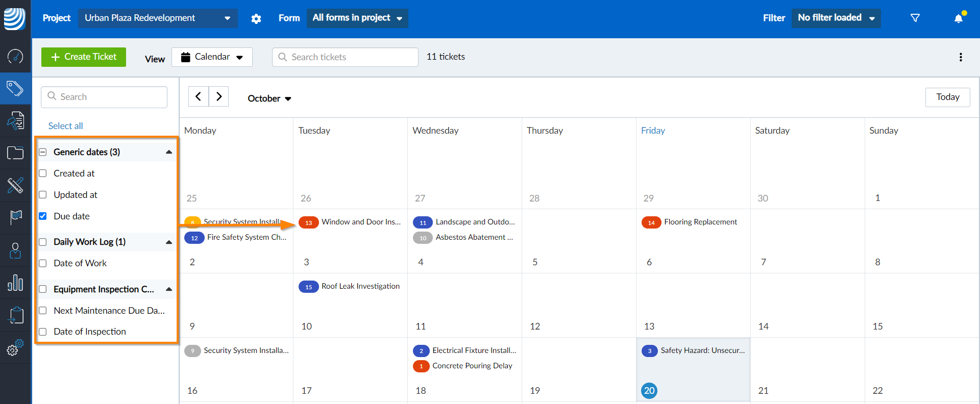Open the forms checklist icon in sidebar
The width and height of the screenshot is (980, 404).
[x=15, y=121]
